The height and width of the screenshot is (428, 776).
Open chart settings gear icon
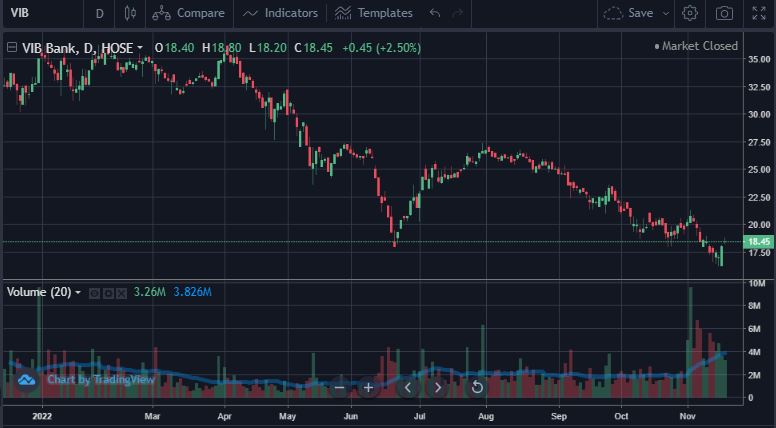click(x=690, y=13)
